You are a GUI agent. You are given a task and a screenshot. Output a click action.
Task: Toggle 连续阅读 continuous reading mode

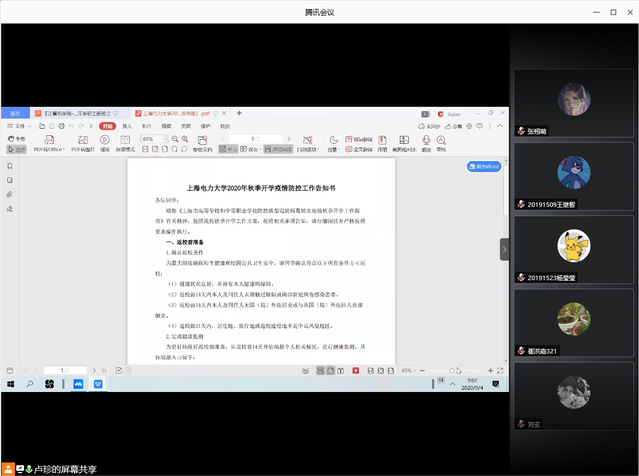279,149
